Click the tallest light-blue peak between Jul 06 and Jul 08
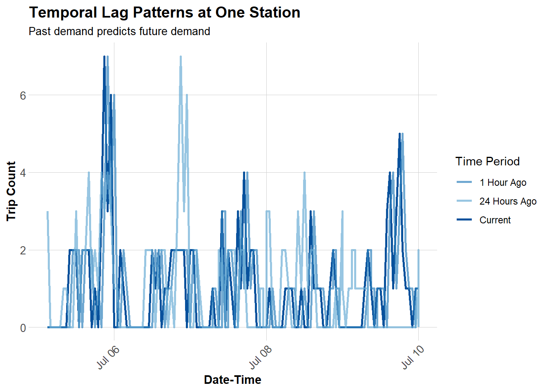Screen dimensions: 549x392 pos(181,57)
